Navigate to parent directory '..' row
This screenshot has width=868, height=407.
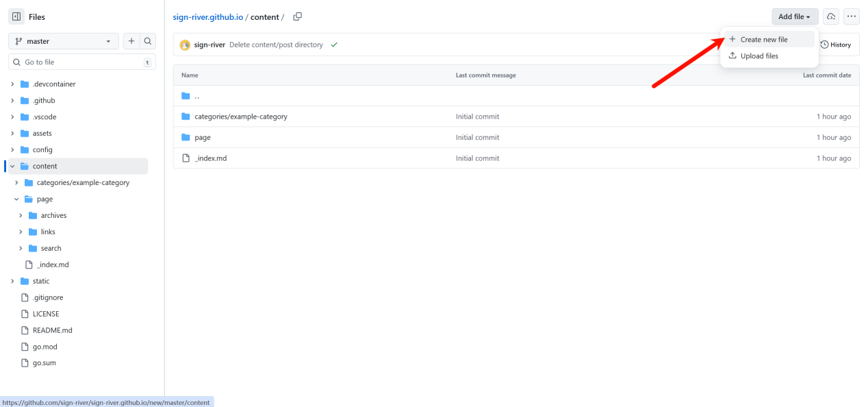(x=516, y=96)
